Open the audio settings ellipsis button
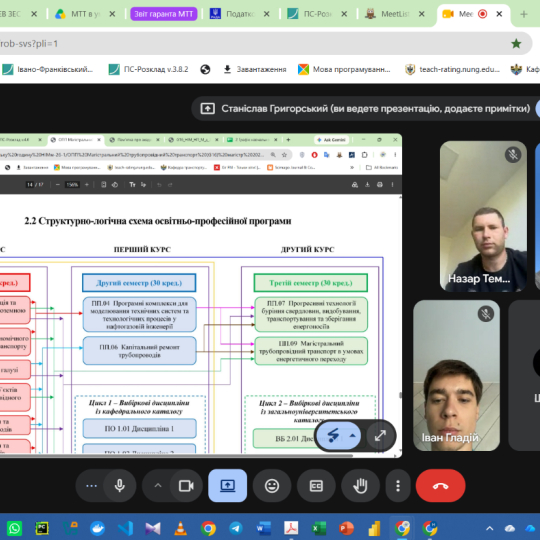Screen dimensions: 540x540 91,486
